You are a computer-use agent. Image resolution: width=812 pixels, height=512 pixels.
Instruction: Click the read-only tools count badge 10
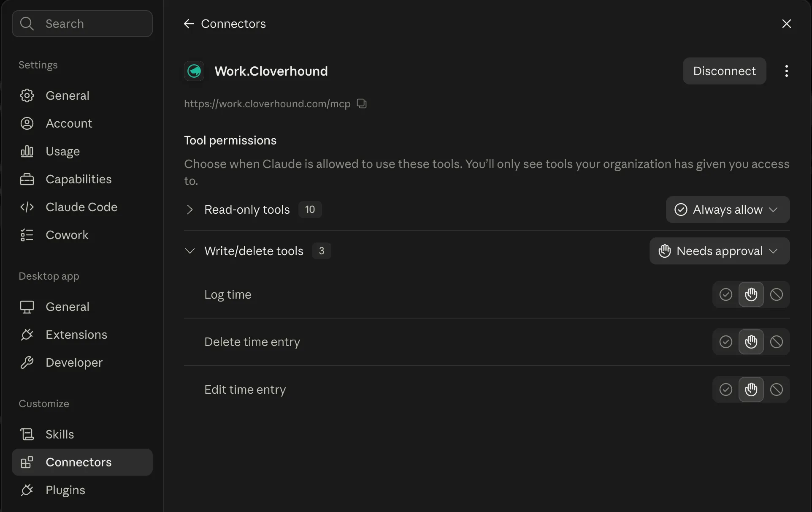[310, 210]
